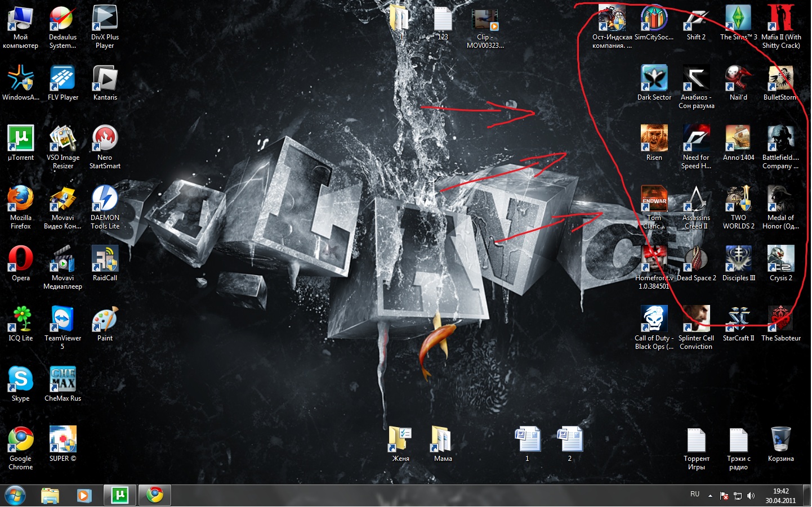Open the Женя folder shortcut
812x507 pixels.
400,445
